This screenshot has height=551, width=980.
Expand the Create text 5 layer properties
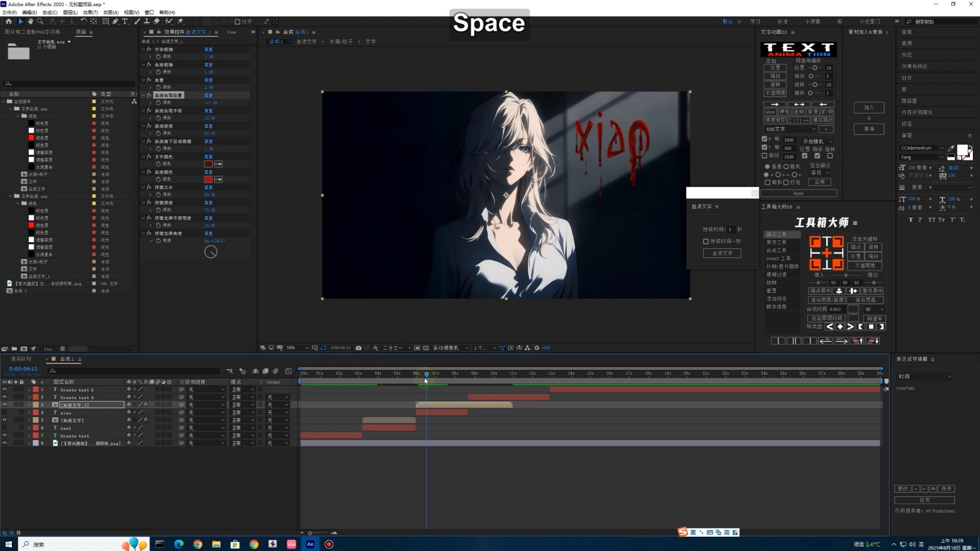[x=29, y=389]
